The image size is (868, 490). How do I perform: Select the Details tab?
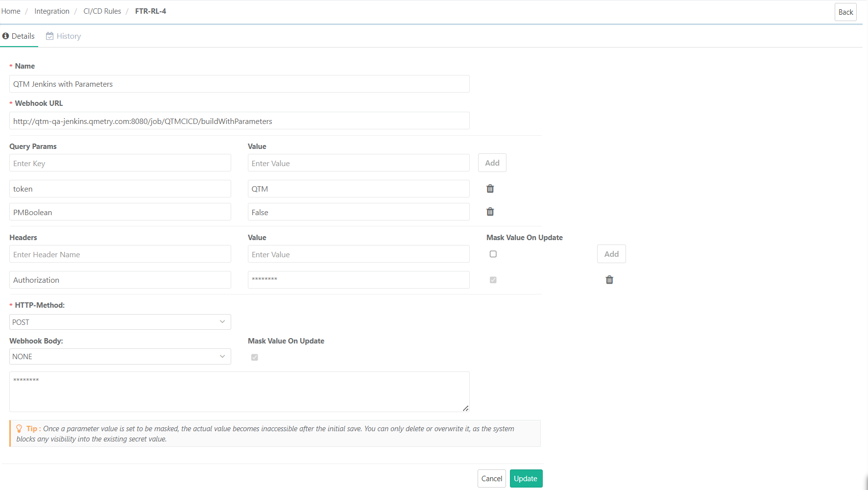(x=24, y=36)
